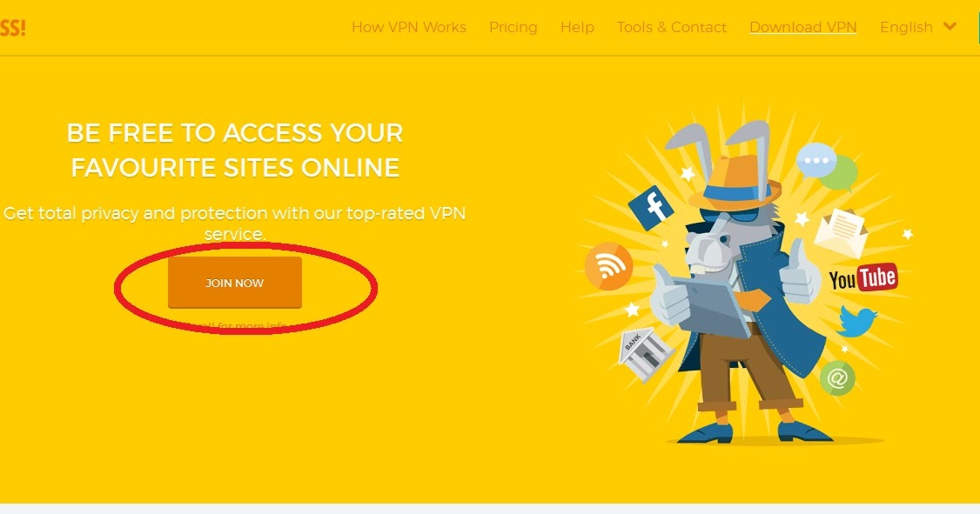
Task: Click the bank building icon
Action: (x=644, y=353)
